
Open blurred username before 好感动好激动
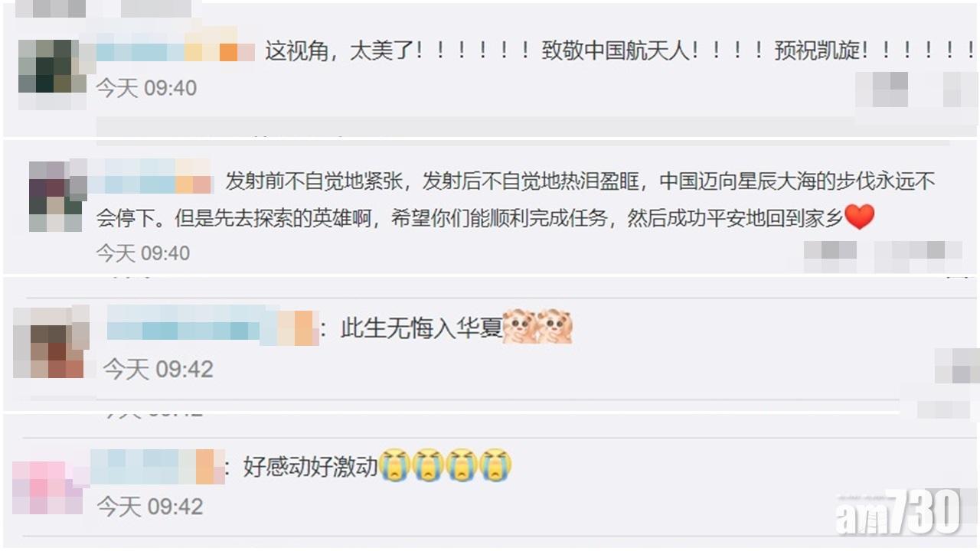click(156, 466)
